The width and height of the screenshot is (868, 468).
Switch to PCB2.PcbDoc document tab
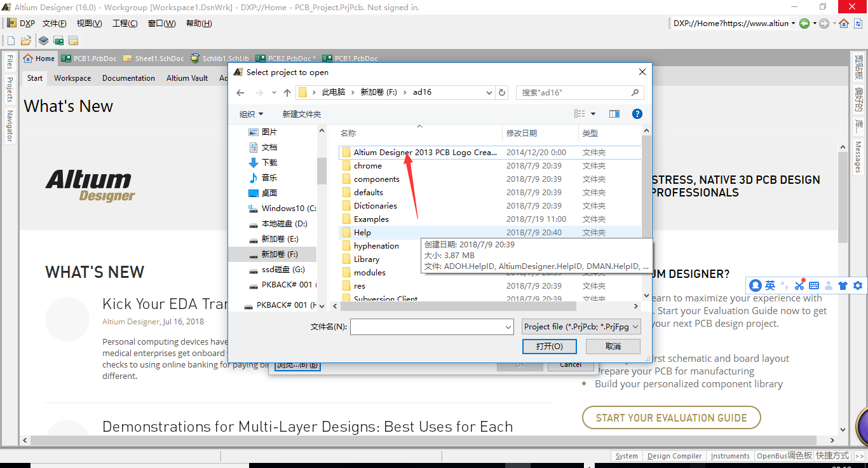click(x=285, y=59)
